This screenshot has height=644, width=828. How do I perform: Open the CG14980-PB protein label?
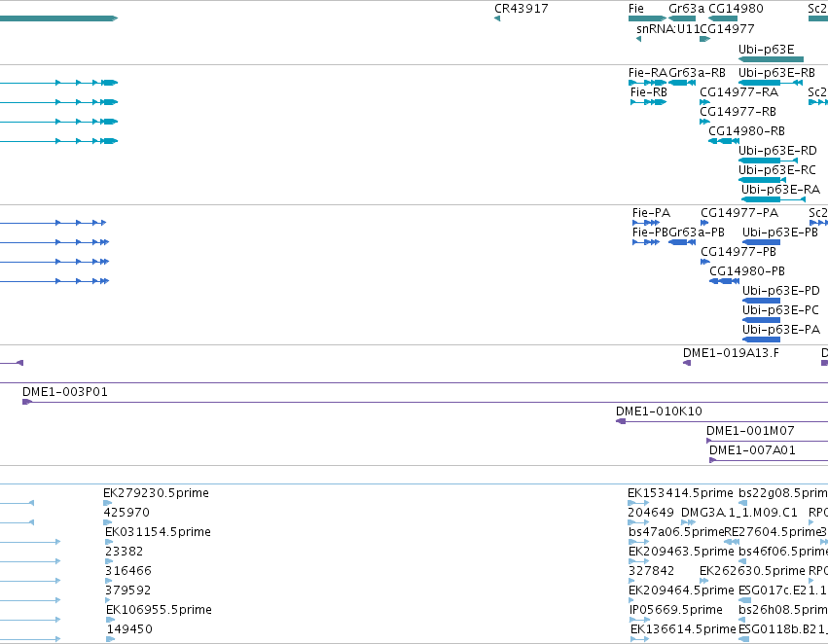[x=746, y=271]
